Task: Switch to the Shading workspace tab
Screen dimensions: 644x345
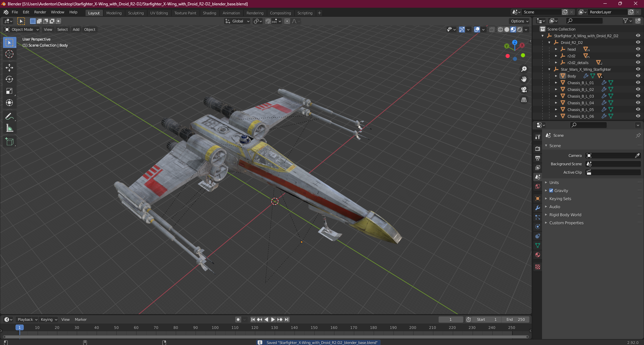Action: (x=209, y=13)
